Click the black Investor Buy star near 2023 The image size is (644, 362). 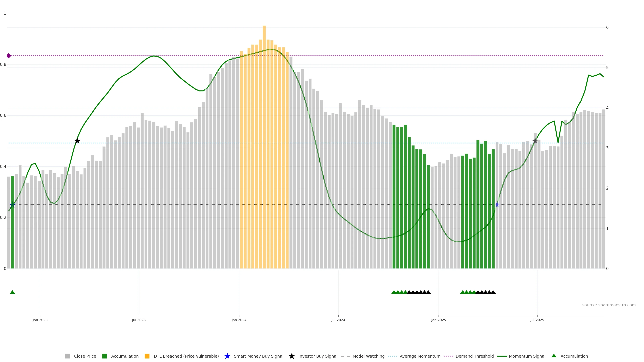(77, 141)
